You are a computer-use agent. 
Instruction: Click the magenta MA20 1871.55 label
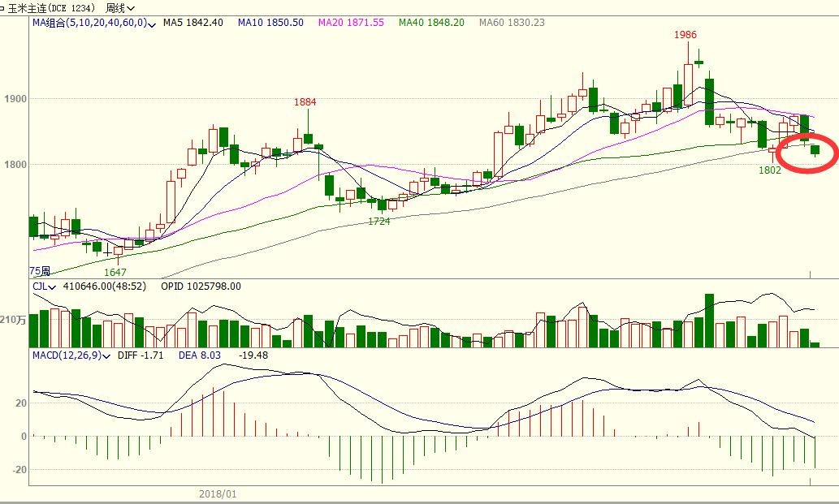pyautogui.click(x=351, y=23)
